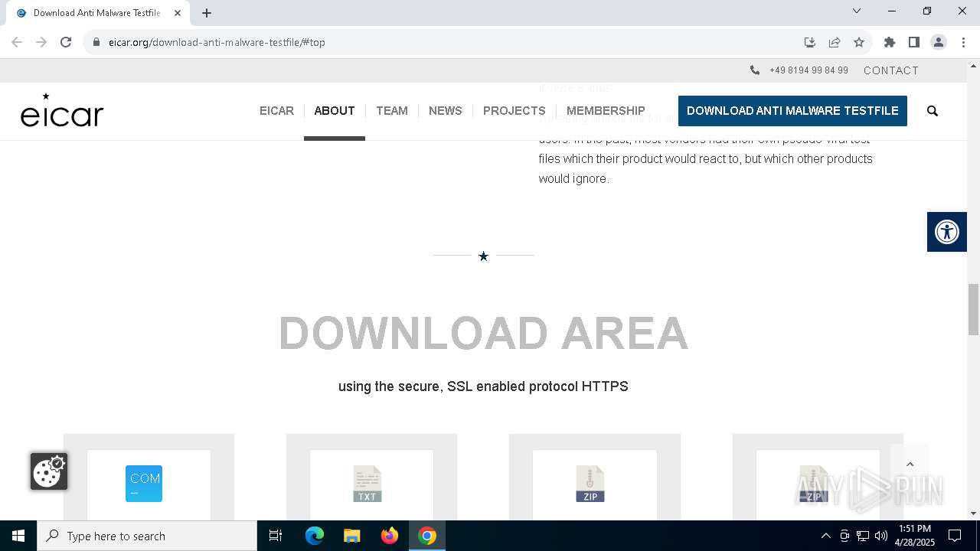
Task: Click the phone number +49 8194 99 84 99
Action: point(808,70)
